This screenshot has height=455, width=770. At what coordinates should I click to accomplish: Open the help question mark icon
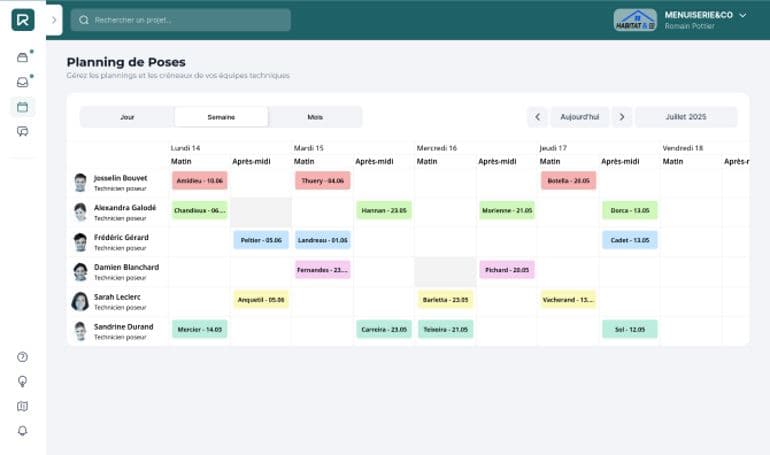[x=22, y=357]
